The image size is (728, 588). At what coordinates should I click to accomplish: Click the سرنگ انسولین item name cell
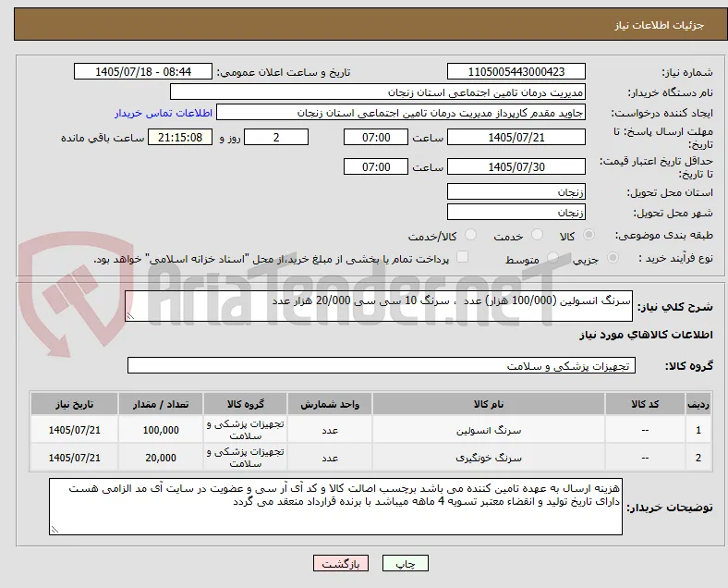point(489,431)
